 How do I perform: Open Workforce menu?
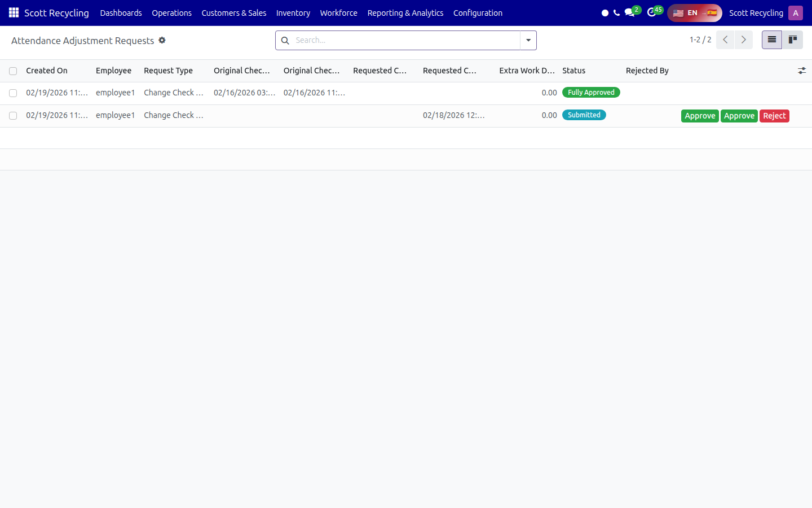(x=339, y=13)
